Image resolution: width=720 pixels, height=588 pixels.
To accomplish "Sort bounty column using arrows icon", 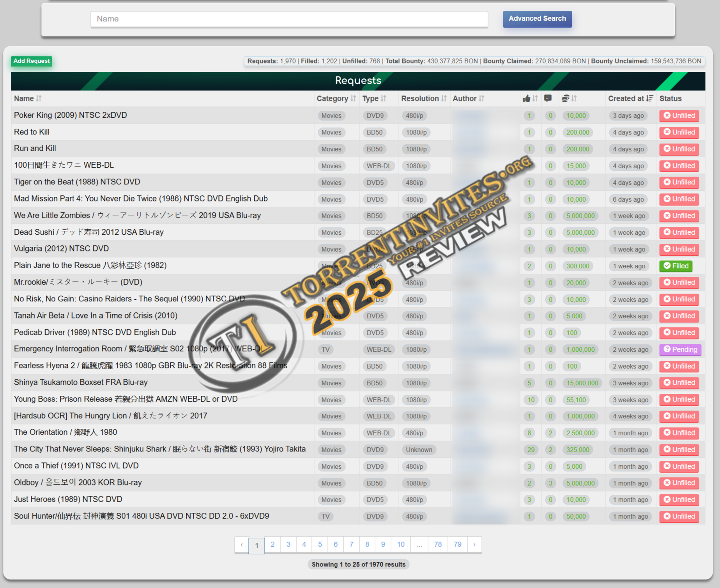I will tap(574, 99).
